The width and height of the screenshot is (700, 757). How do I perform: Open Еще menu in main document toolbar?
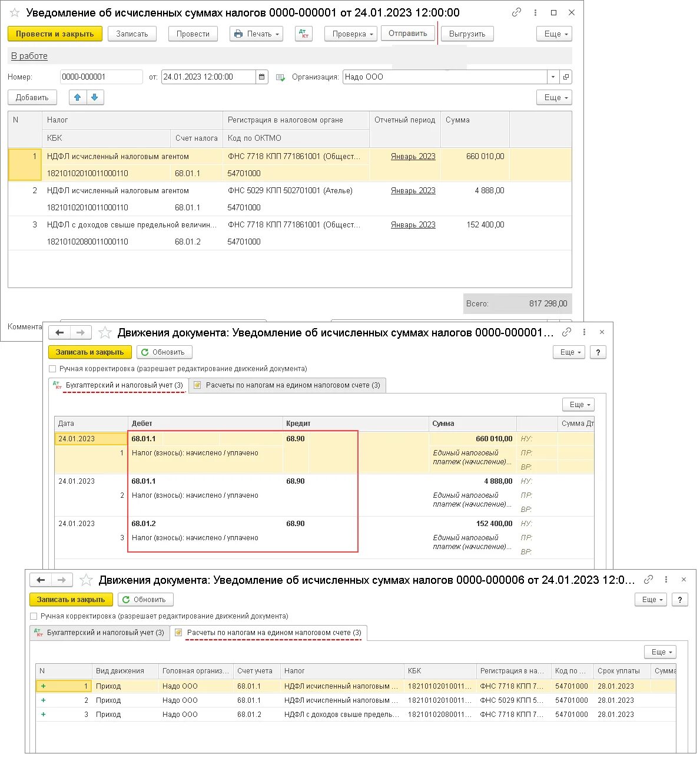pos(554,34)
